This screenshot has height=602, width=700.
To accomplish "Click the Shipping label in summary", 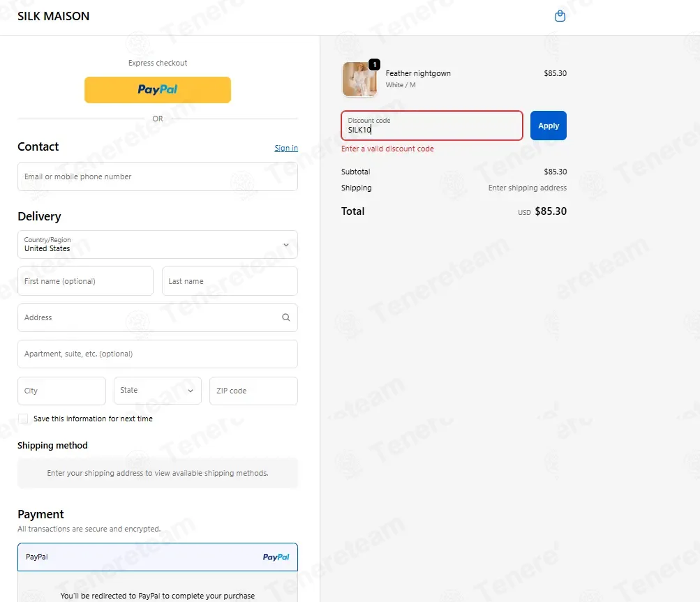I will [356, 188].
